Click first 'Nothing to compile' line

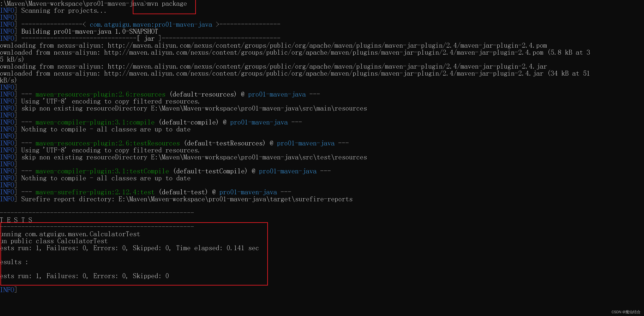click(x=106, y=130)
